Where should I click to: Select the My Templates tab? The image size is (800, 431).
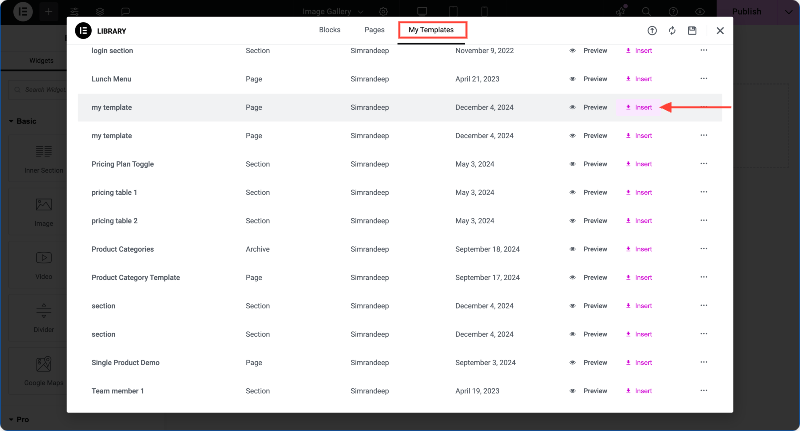point(431,30)
